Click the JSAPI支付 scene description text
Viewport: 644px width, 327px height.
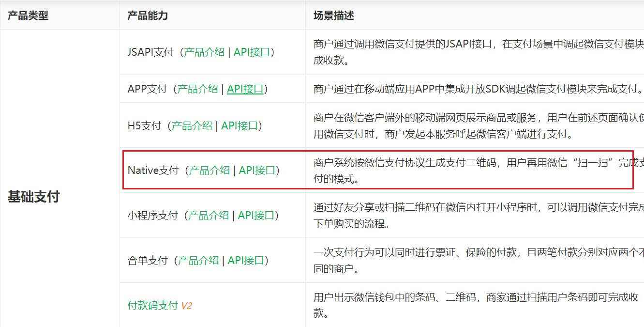point(479,52)
